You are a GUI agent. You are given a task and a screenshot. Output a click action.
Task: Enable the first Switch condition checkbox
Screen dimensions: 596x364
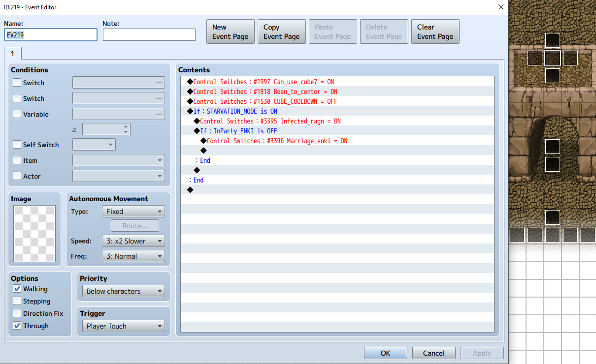17,83
